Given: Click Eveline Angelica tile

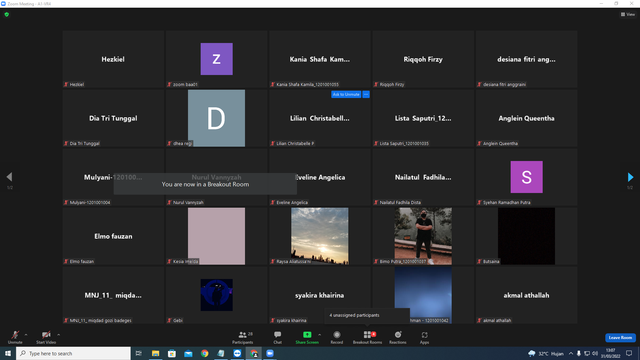Looking at the screenshot, I should (320, 177).
